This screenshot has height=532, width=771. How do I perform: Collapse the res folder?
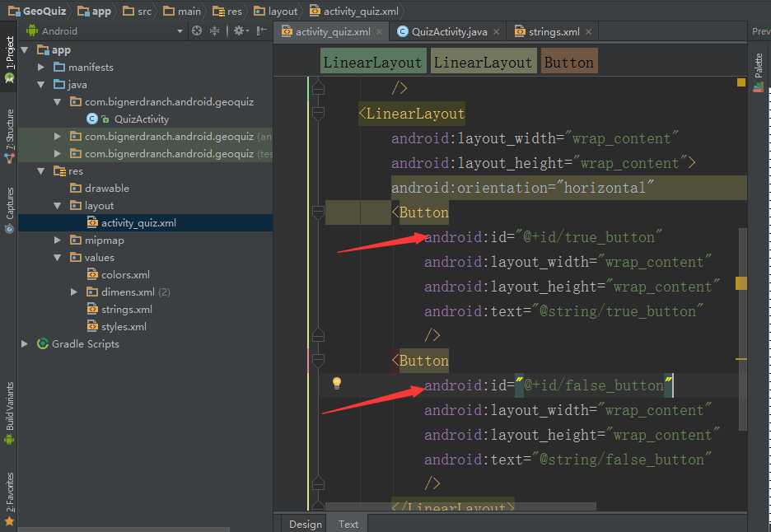pos(41,171)
